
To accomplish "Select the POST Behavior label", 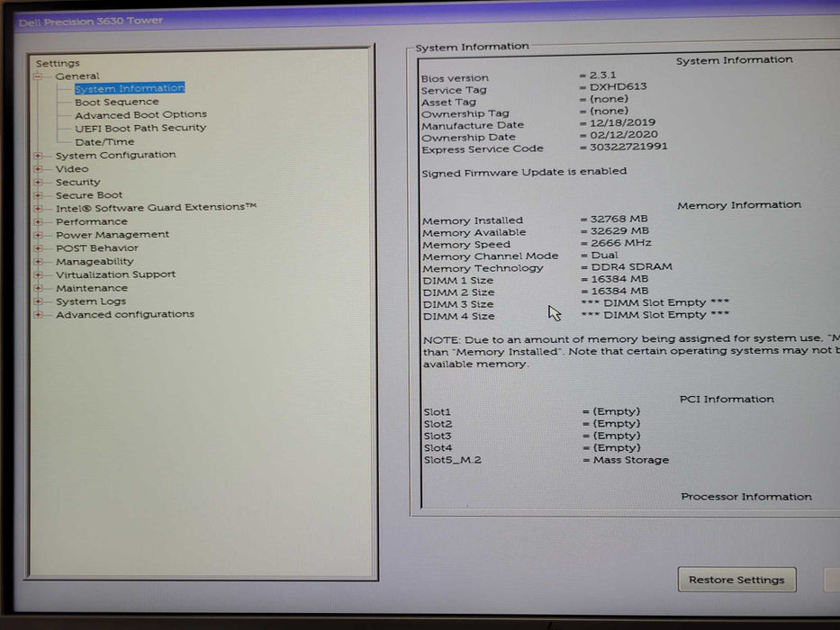I will pos(97,248).
